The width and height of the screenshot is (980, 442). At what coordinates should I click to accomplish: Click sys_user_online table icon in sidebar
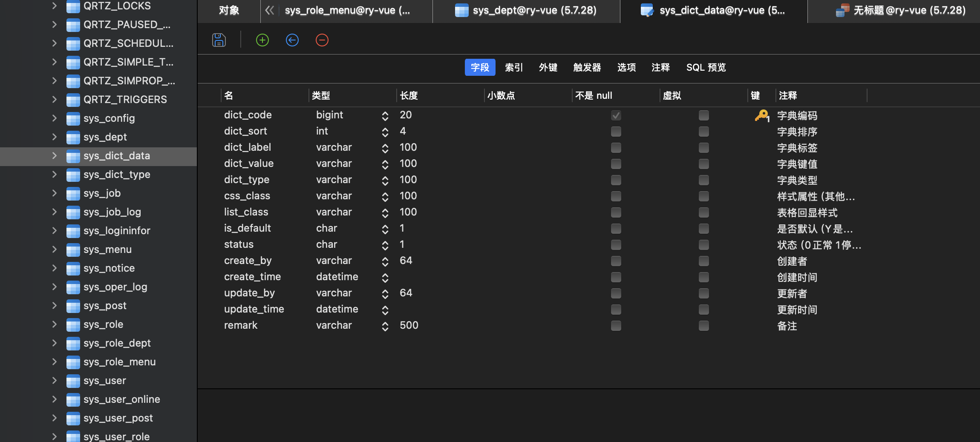coord(73,400)
